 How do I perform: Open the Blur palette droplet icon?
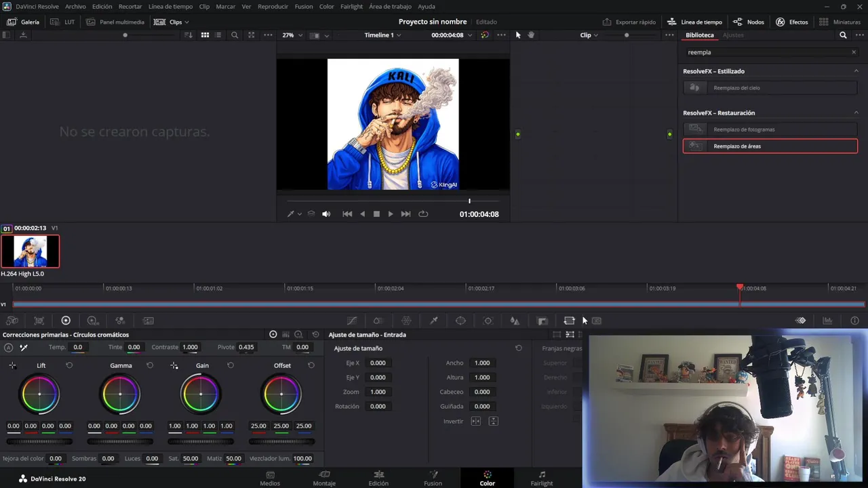click(x=515, y=321)
